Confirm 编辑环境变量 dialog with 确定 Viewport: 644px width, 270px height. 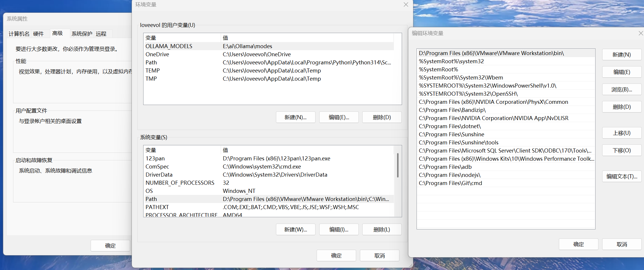(x=579, y=244)
